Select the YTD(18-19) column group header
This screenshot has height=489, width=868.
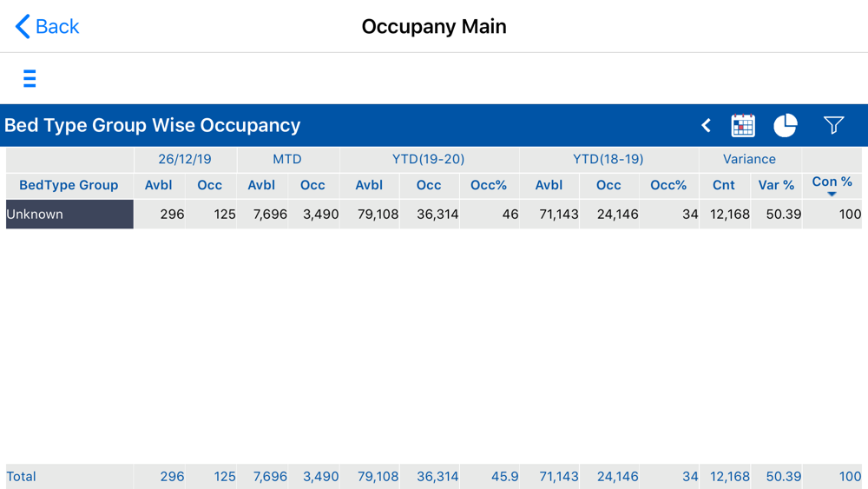[x=608, y=159]
